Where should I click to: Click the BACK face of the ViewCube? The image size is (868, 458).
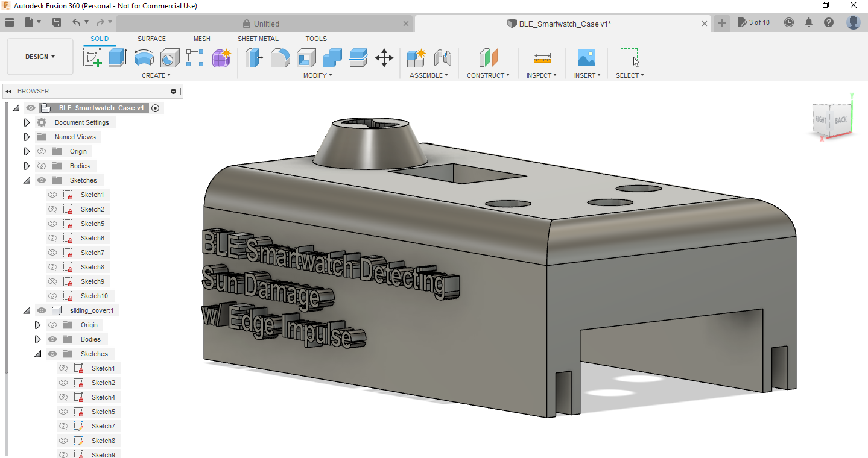pyautogui.click(x=840, y=121)
